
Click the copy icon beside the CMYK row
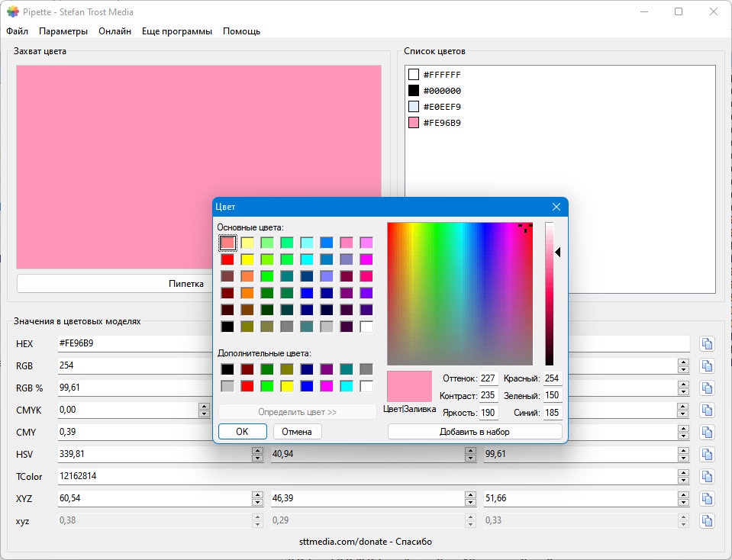point(708,410)
